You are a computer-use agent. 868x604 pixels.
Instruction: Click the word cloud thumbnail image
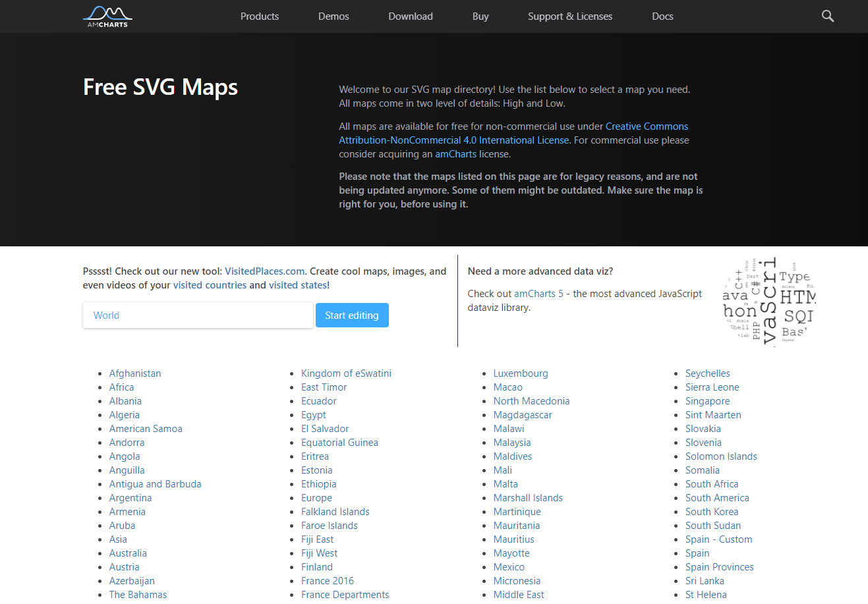[x=769, y=302]
